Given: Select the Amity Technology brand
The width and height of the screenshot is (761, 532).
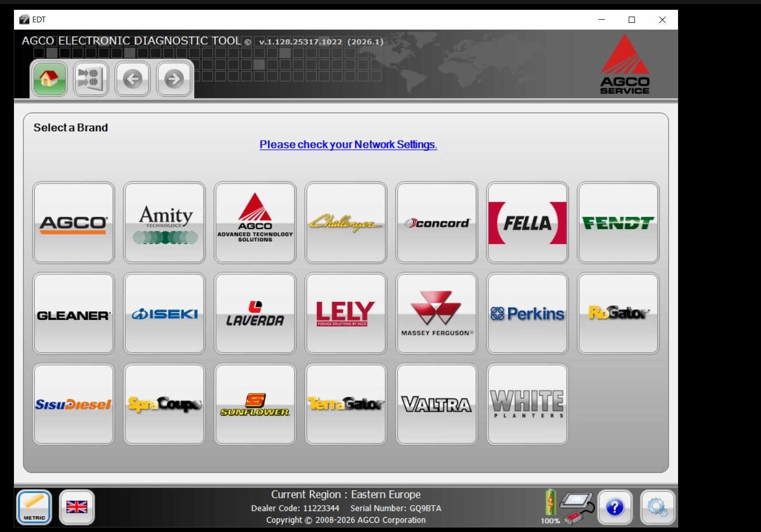Looking at the screenshot, I should point(164,222).
